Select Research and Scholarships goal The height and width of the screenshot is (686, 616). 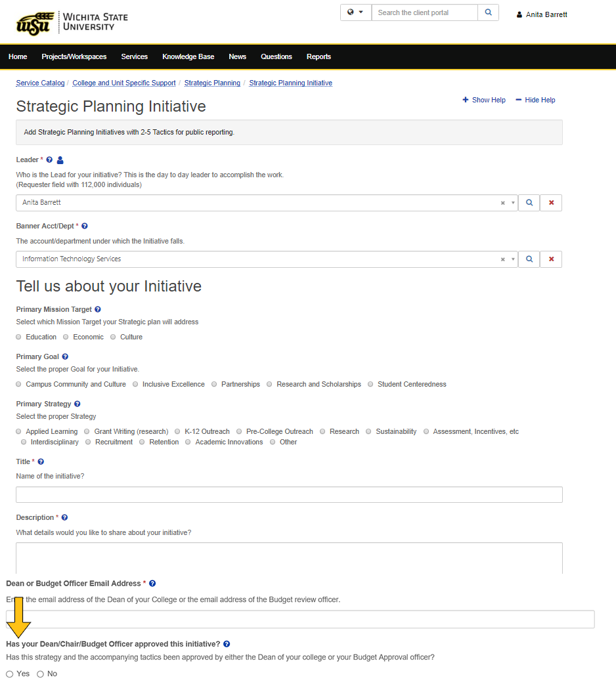tap(269, 384)
